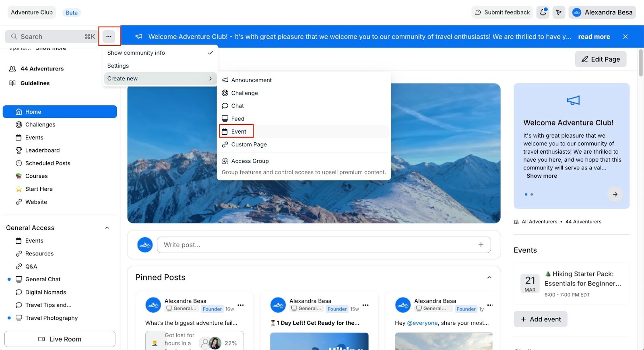
Task: Click read more in the banner
Action: (594, 37)
